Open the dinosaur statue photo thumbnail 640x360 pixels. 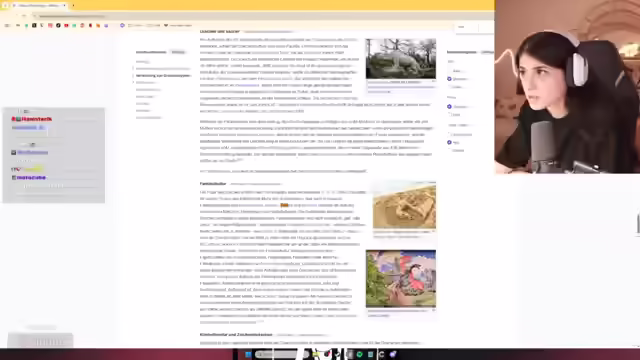(401, 59)
